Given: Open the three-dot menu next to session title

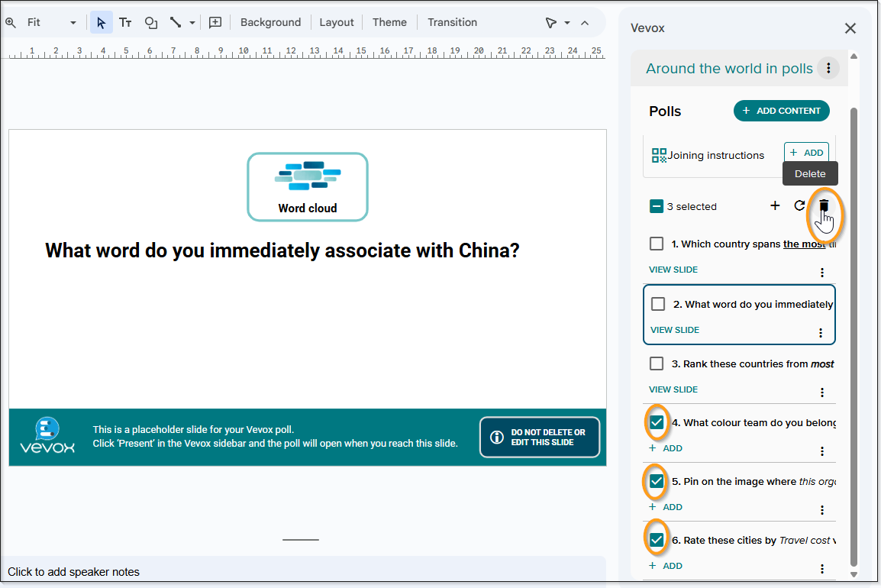Looking at the screenshot, I should [828, 69].
